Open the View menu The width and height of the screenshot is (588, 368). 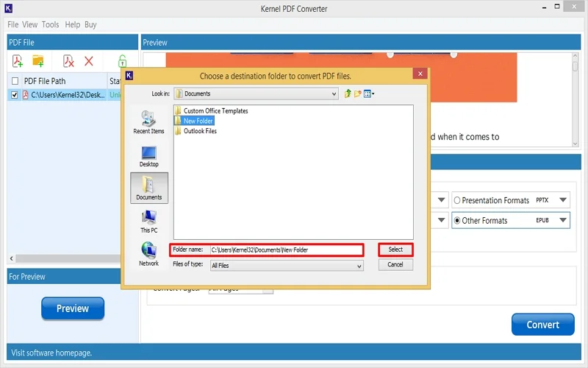(x=29, y=24)
